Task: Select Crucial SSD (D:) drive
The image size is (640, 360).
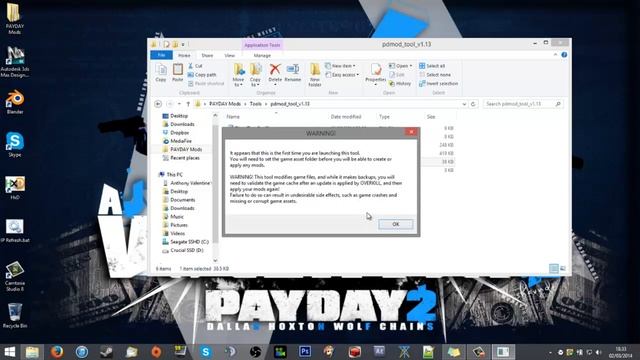Action: (187, 250)
